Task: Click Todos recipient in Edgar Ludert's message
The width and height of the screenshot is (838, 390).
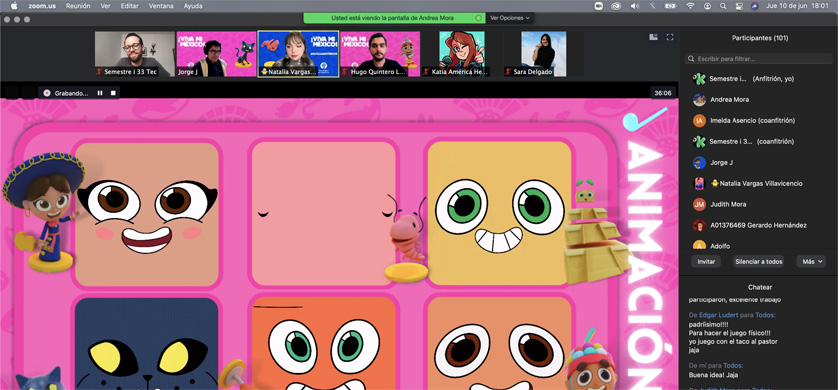Action: click(765, 315)
